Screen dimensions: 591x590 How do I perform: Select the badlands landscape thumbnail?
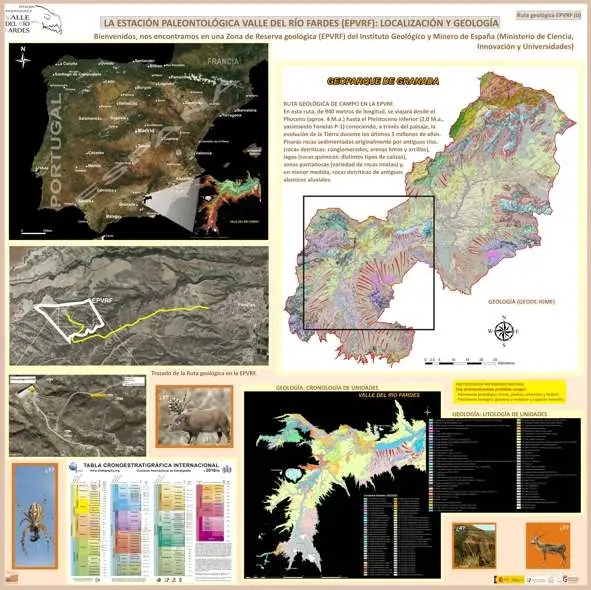coord(474,546)
